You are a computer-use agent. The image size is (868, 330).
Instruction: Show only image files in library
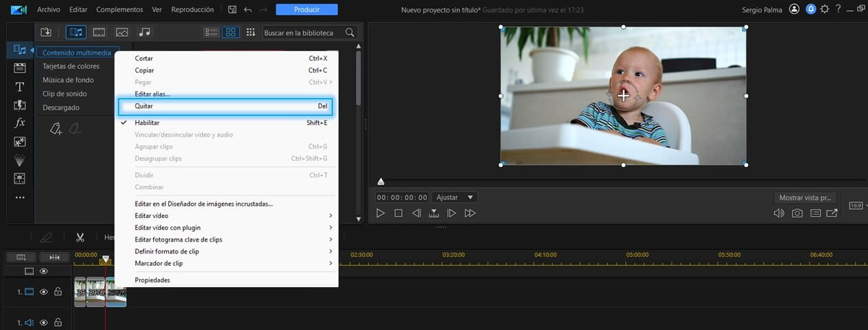pos(122,32)
